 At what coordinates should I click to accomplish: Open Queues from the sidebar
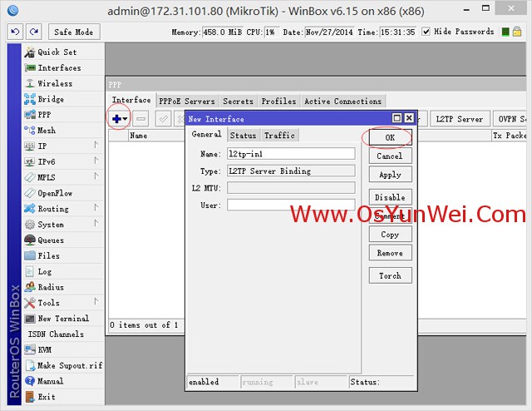(x=64, y=240)
